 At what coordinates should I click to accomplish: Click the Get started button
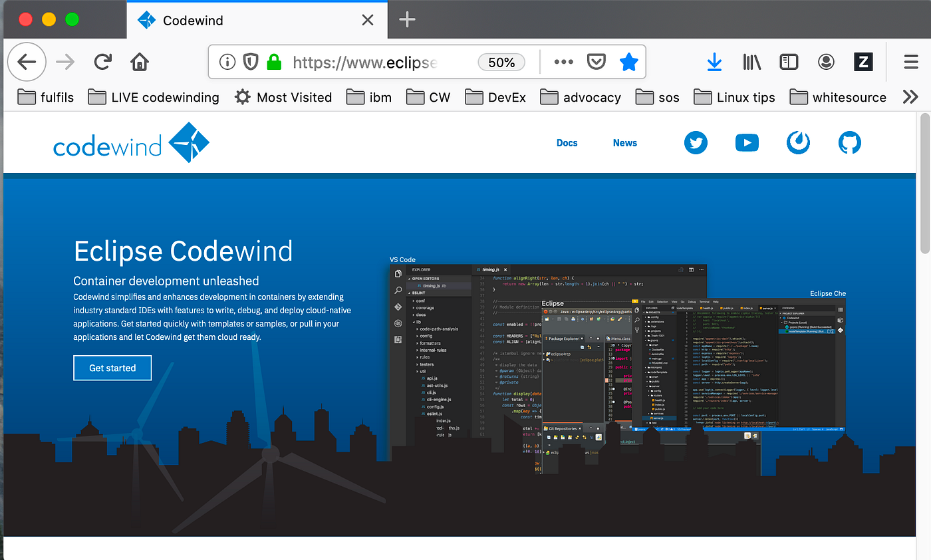(112, 368)
